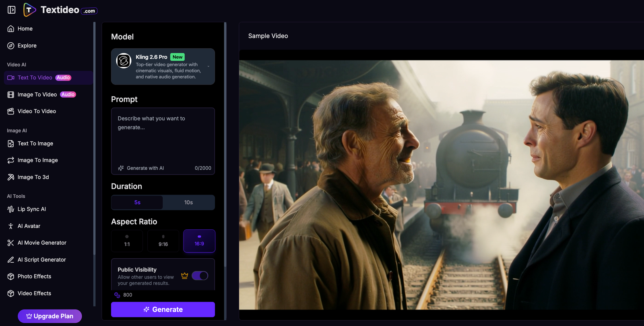
Task: Click the 0/2000 character counter
Action: [x=203, y=168]
